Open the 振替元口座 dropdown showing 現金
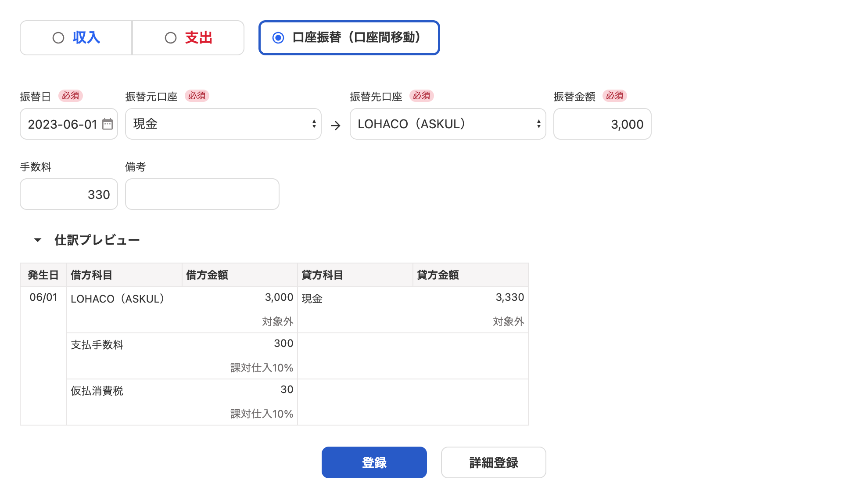 pos(223,124)
